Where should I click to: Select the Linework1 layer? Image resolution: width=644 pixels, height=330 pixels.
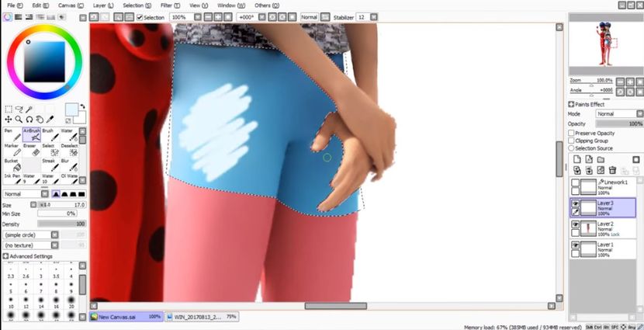click(603, 187)
